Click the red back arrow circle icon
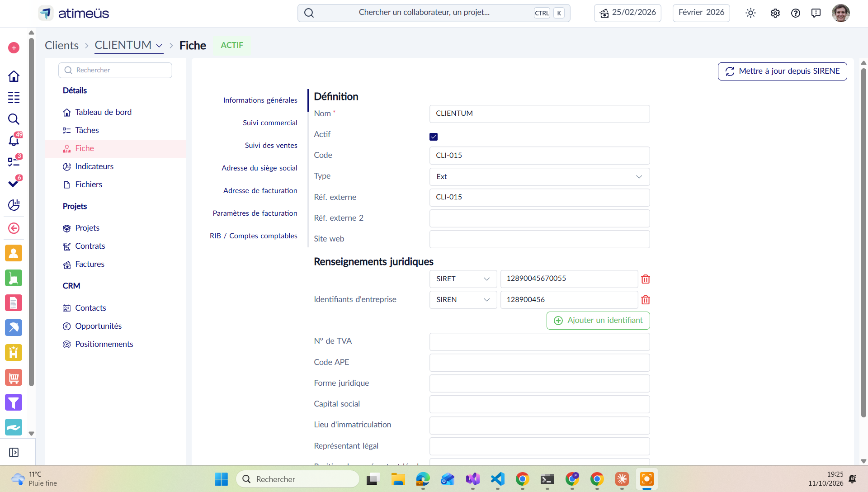 click(14, 228)
